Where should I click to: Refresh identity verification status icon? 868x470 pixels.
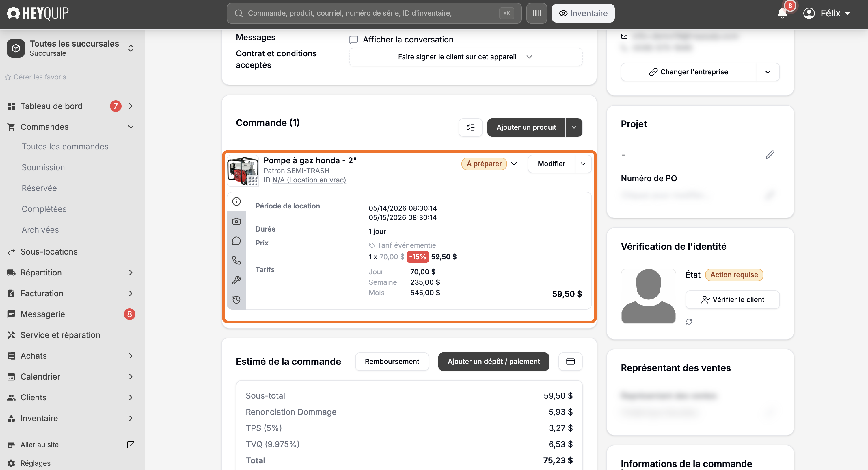pos(689,322)
